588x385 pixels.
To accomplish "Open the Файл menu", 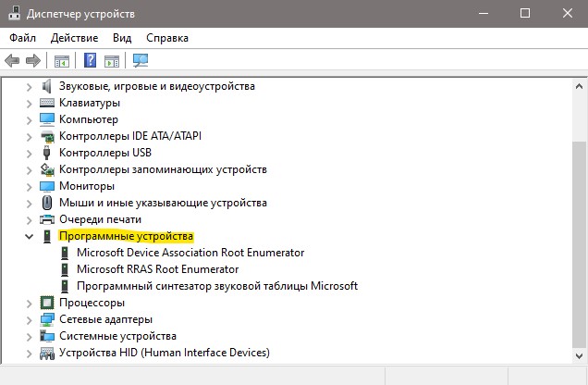I will (x=22, y=38).
